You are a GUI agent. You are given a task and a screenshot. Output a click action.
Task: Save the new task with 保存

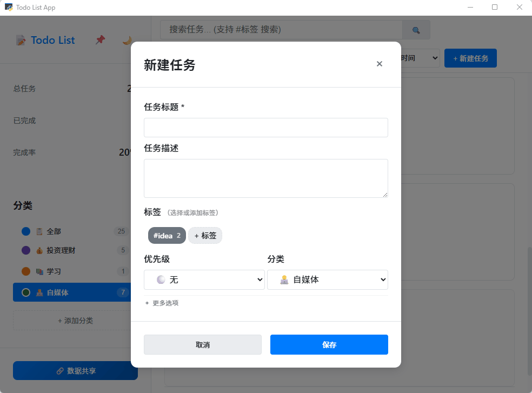[329, 344]
